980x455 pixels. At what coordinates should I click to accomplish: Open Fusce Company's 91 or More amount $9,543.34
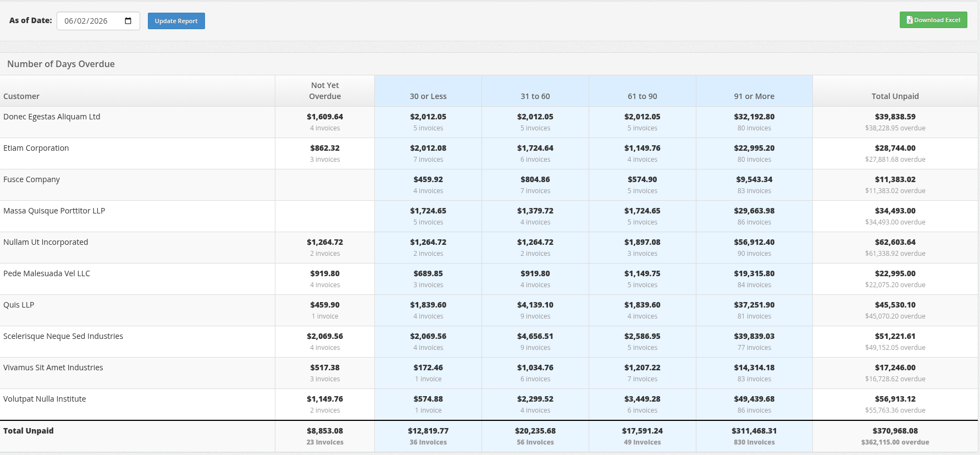(754, 179)
